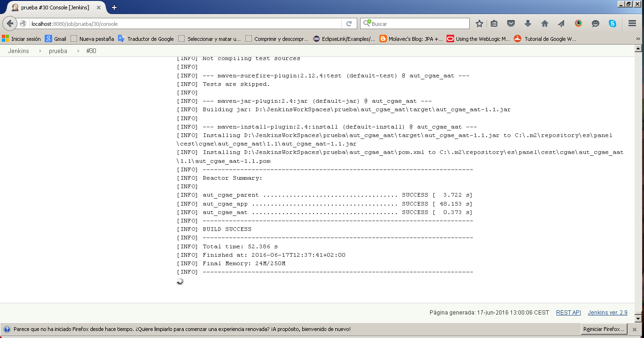
Task: Open the downloads arrow icon
Action: [x=528, y=23]
